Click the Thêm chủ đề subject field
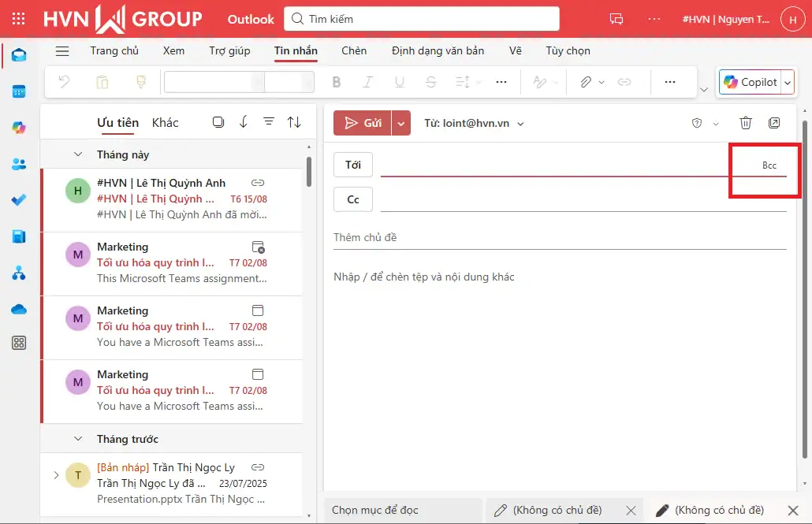 560,237
